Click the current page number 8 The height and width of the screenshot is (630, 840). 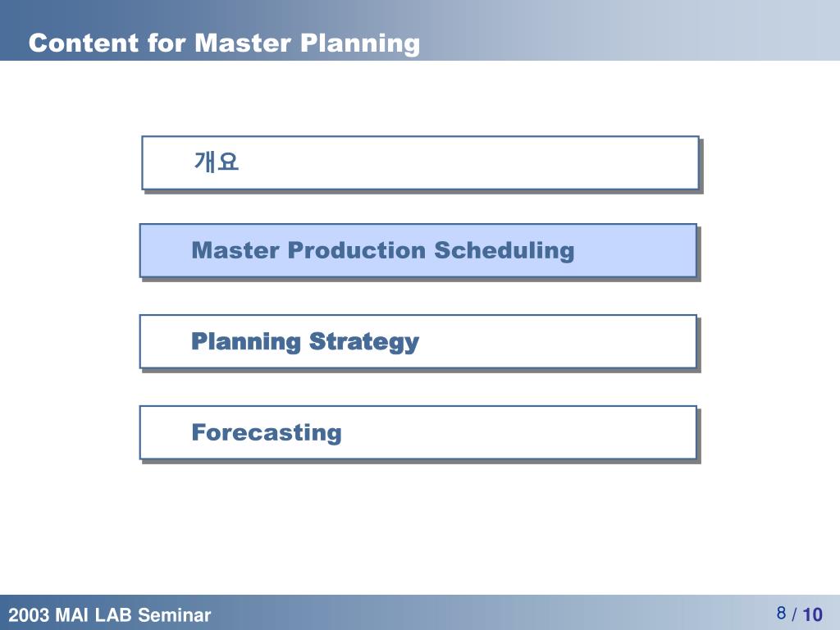click(x=782, y=612)
